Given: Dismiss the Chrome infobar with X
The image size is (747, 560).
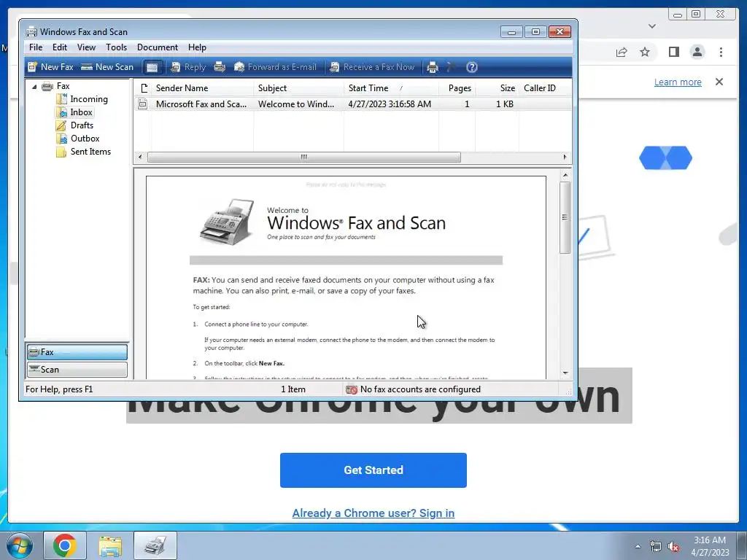Looking at the screenshot, I should click(719, 82).
